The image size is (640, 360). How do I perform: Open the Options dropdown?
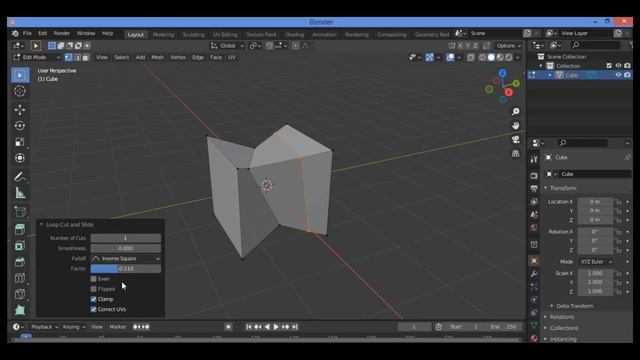pos(509,46)
